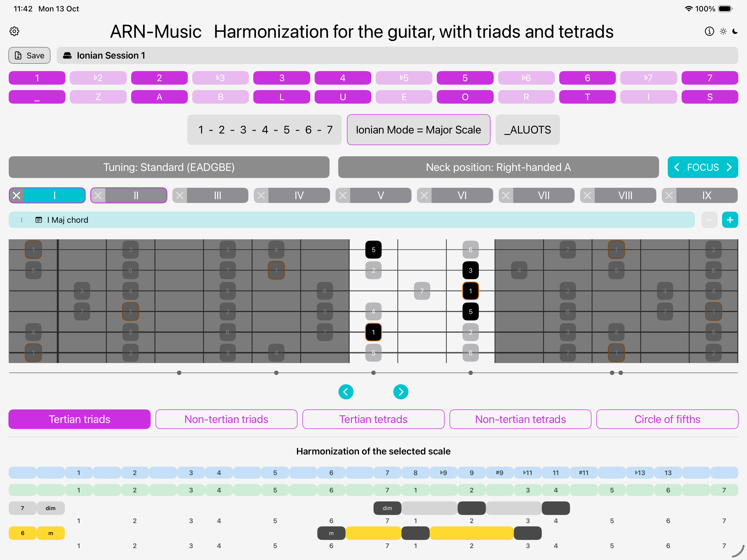Toggle the b3 interval button
Viewport: 747px width, 560px height.
pos(220,78)
